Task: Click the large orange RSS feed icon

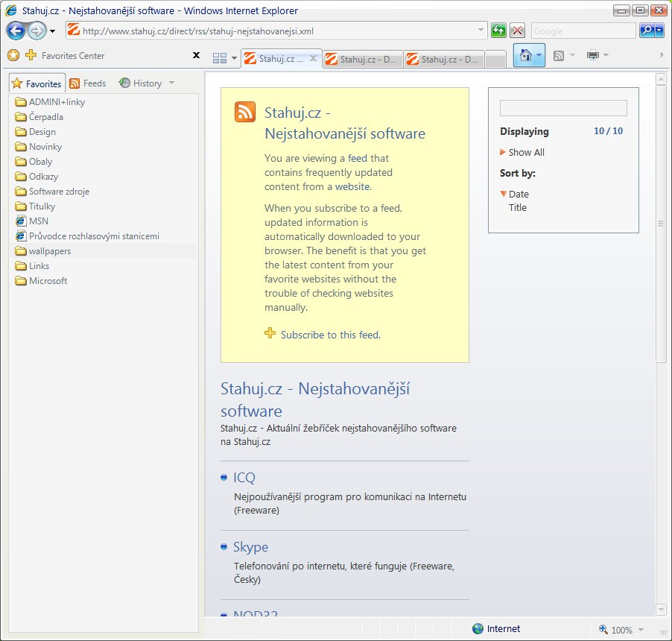Action: tap(245, 112)
